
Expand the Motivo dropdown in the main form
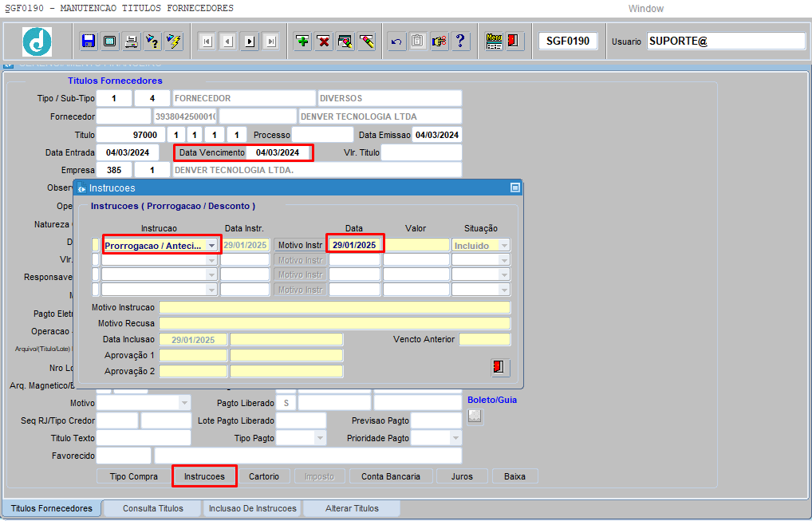pos(184,403)
